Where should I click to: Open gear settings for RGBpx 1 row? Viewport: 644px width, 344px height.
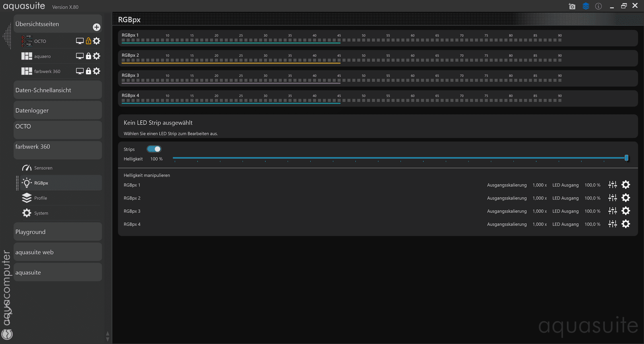point(626,185)
